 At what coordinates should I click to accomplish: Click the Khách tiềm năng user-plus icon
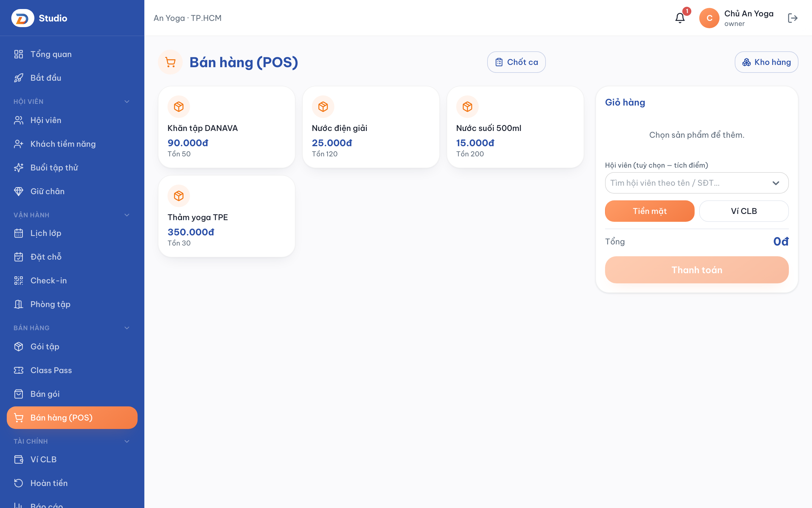click(18, 144)
